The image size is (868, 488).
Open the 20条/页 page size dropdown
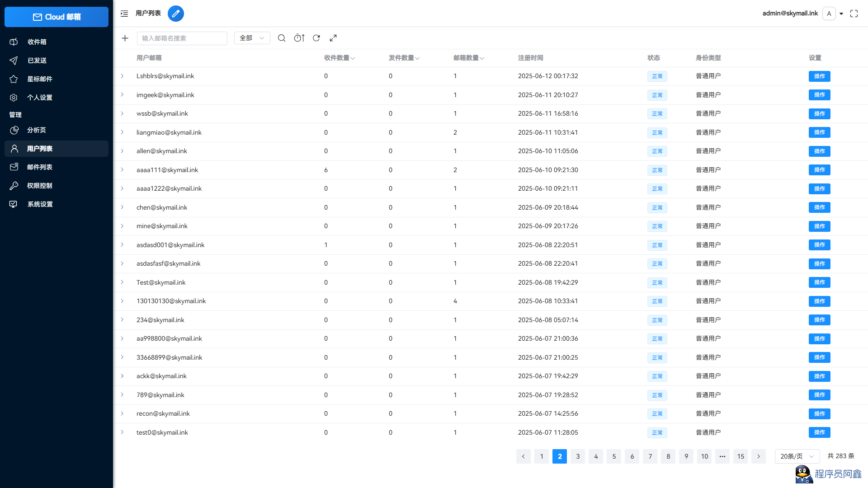point(797,456)
